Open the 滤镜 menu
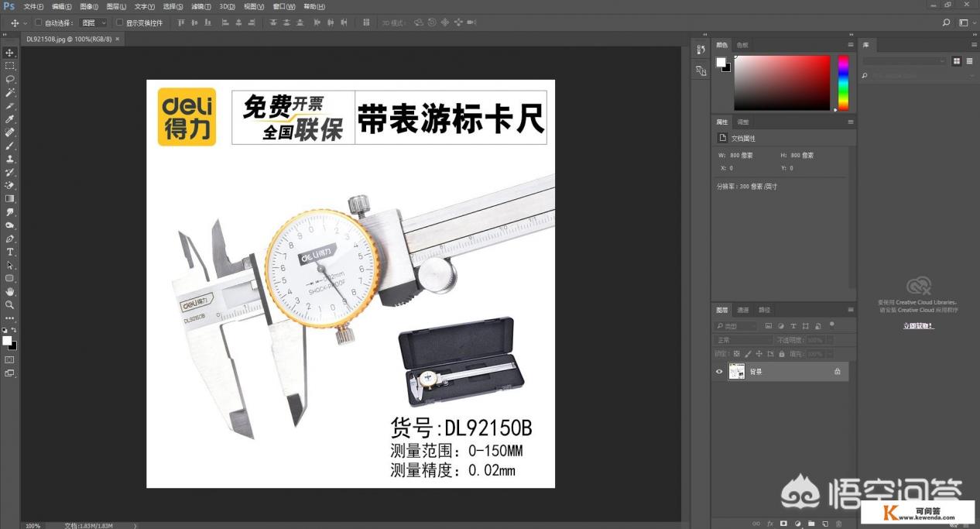Viewport: 980px width, 529px height. (201, 6)
